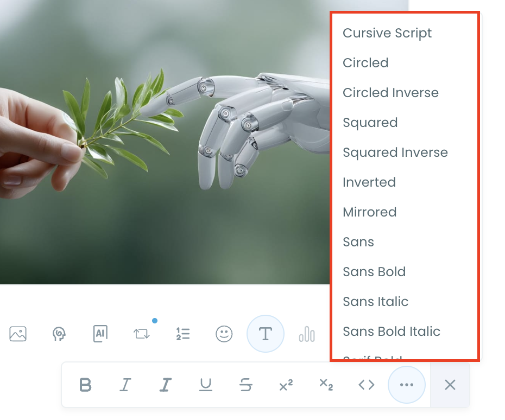Select the Squared Inverse style option
This screenshot has height=420, width=505.
coord(395,152)
